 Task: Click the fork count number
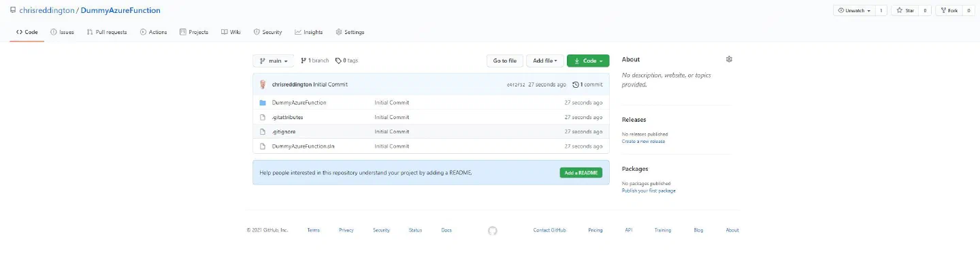(x=968, y=10)
